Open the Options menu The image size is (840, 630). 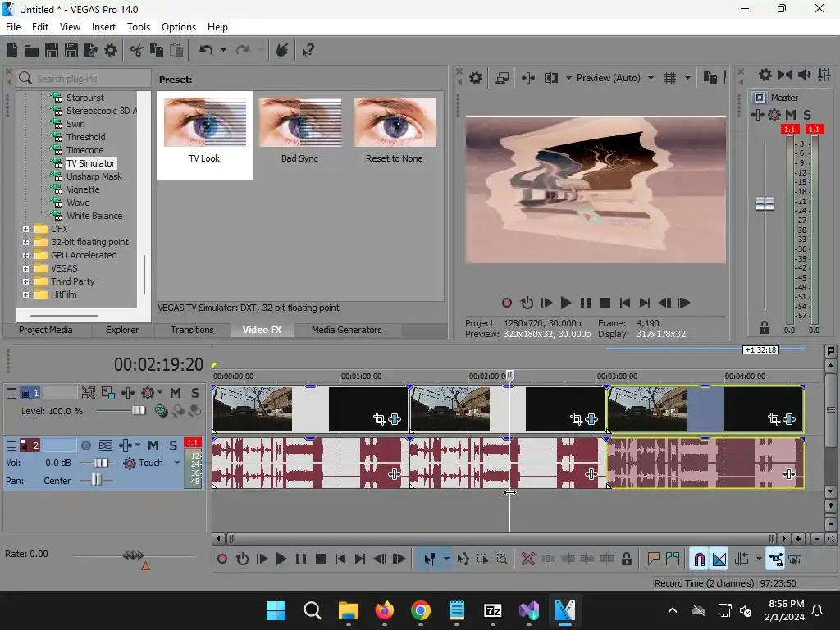click(179, 27)
